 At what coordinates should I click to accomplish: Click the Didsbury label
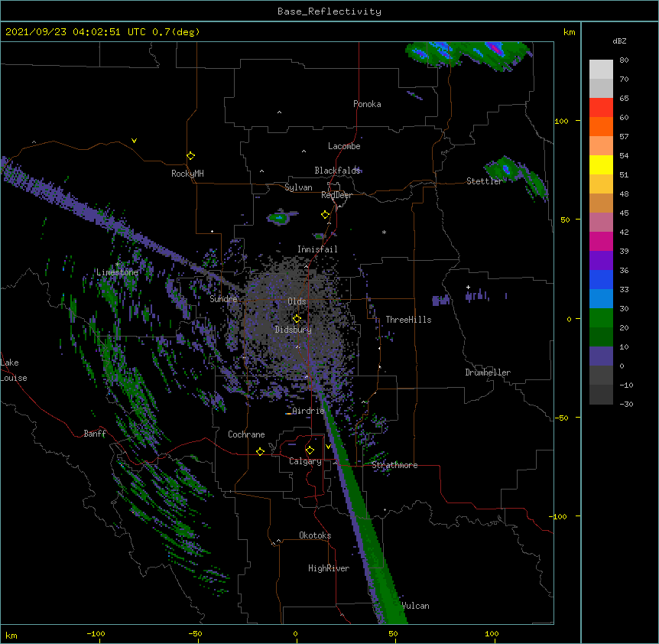pyautogui.click(x=293, y=330)
